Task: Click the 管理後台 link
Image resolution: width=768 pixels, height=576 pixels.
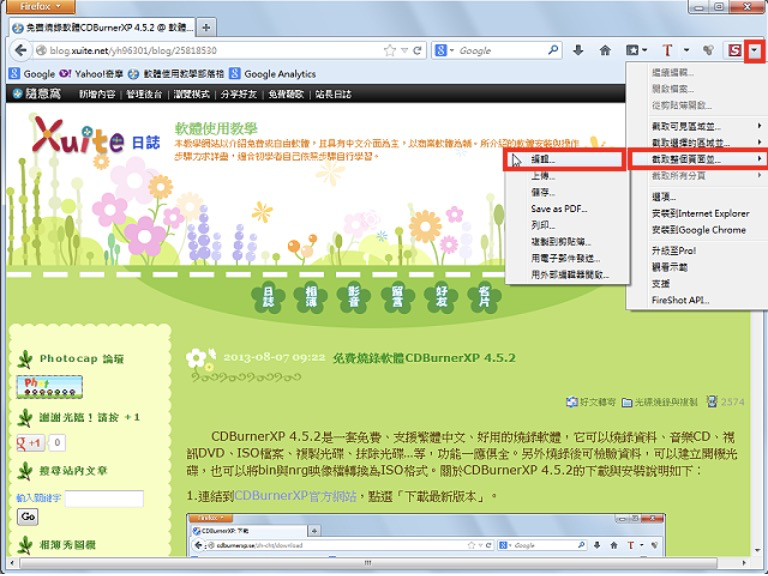Action: (144, 94)
